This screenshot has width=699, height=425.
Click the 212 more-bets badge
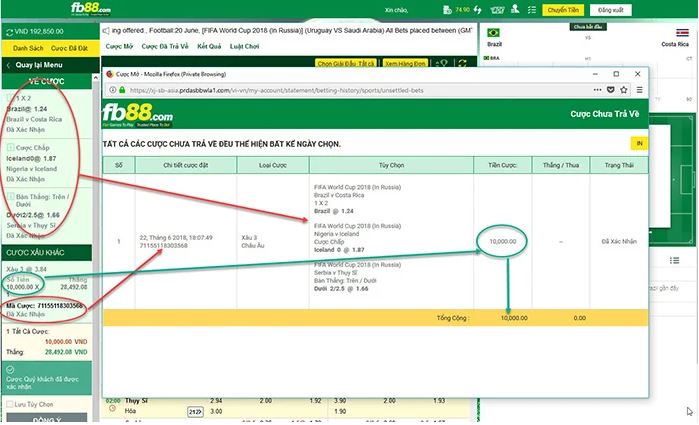[x=195, y=412]
